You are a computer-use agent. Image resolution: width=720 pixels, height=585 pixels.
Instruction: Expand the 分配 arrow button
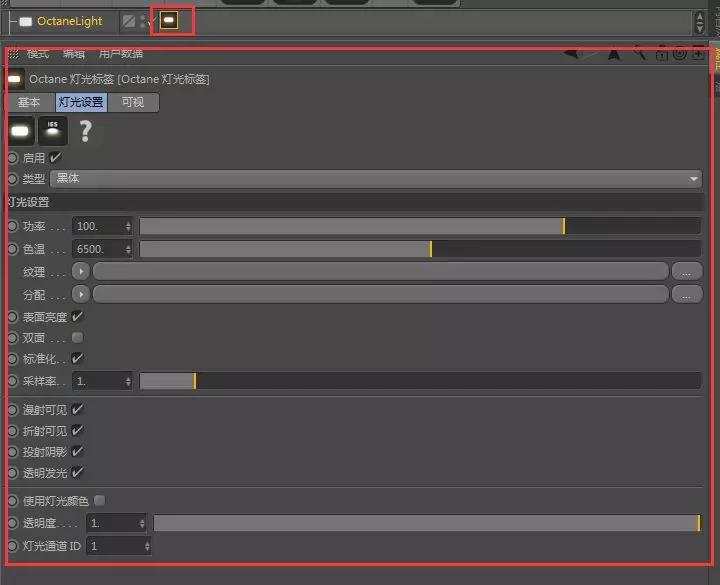click(x=81, y=294)
